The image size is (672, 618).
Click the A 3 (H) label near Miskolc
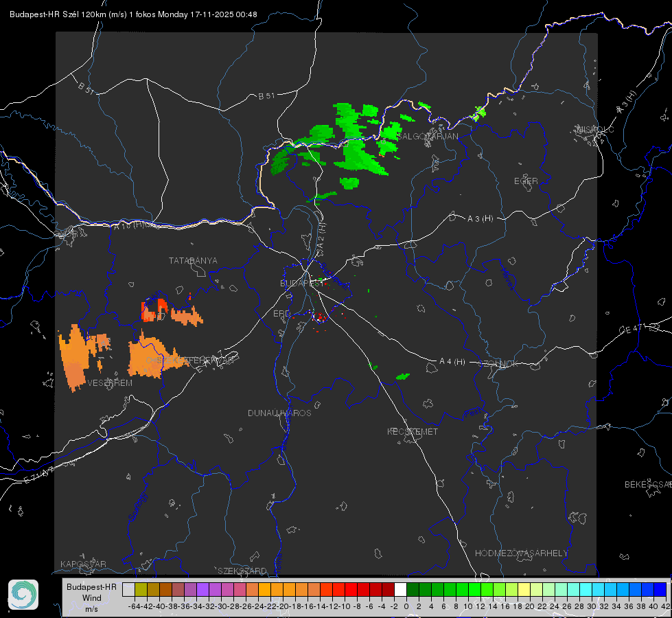click(627, 102)
